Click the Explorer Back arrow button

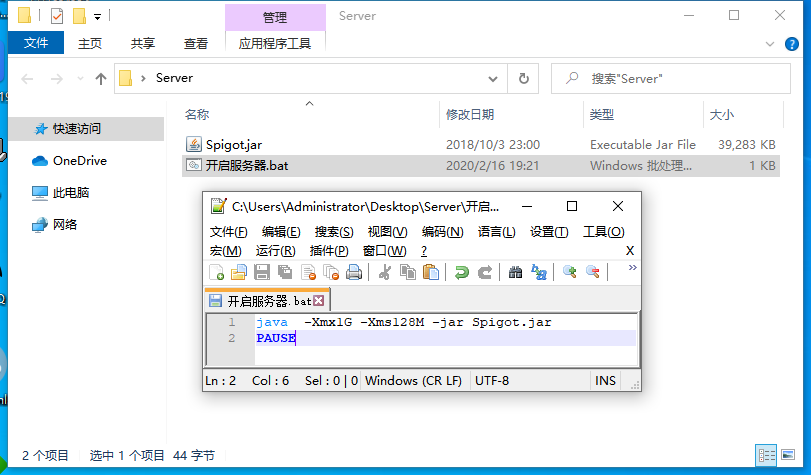pyautogui.click(x=27, y=79)
